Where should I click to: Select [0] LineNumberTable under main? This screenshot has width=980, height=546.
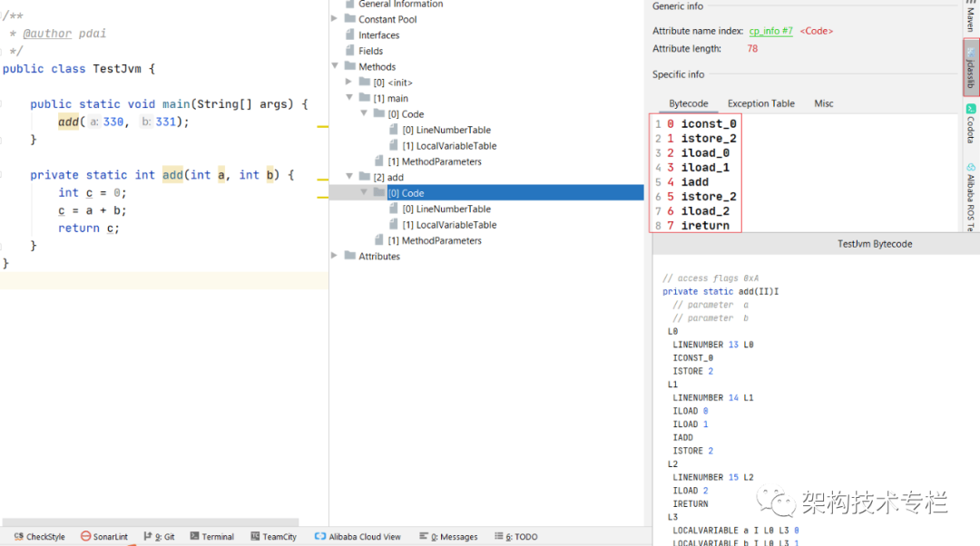coord(446,130)
